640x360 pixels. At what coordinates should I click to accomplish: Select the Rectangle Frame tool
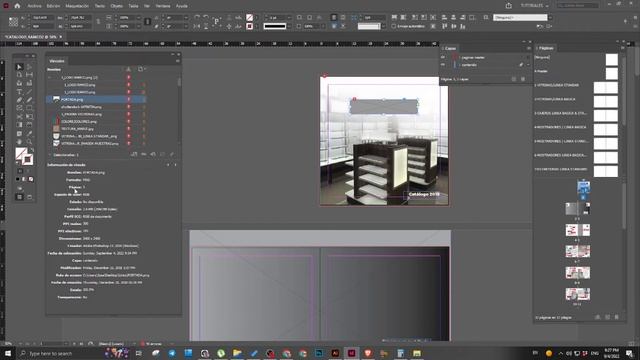point(19,108)
